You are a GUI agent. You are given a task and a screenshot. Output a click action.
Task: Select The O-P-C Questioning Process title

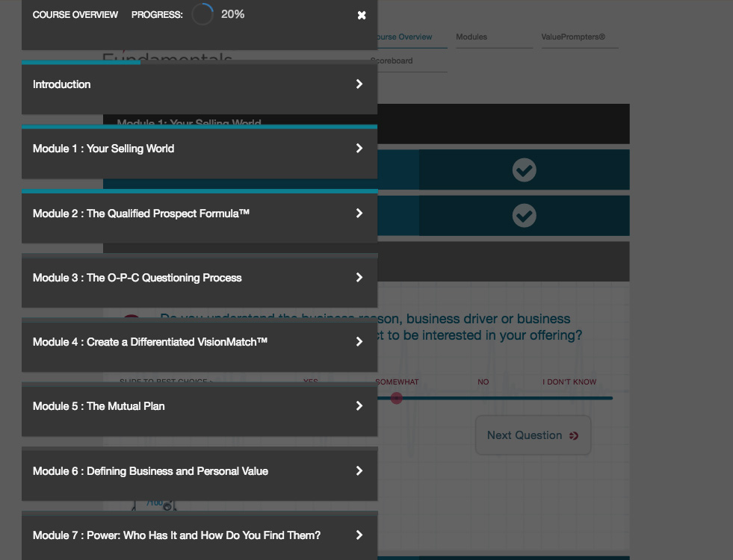[x=137, y=278]
